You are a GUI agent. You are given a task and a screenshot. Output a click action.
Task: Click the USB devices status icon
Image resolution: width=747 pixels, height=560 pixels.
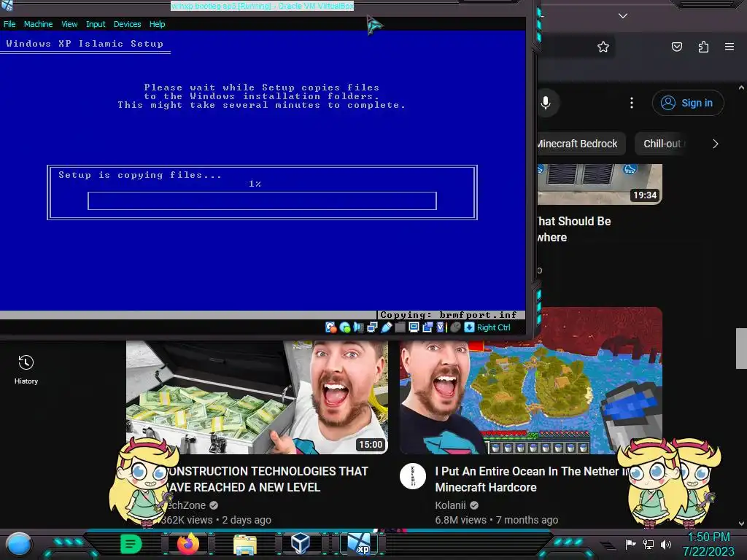tap(386, 327)
